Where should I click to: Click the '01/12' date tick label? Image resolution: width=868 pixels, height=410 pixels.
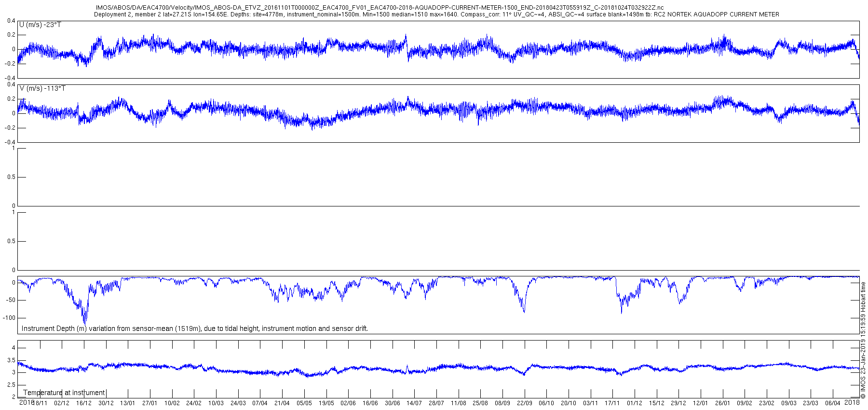tap(635, 403)
